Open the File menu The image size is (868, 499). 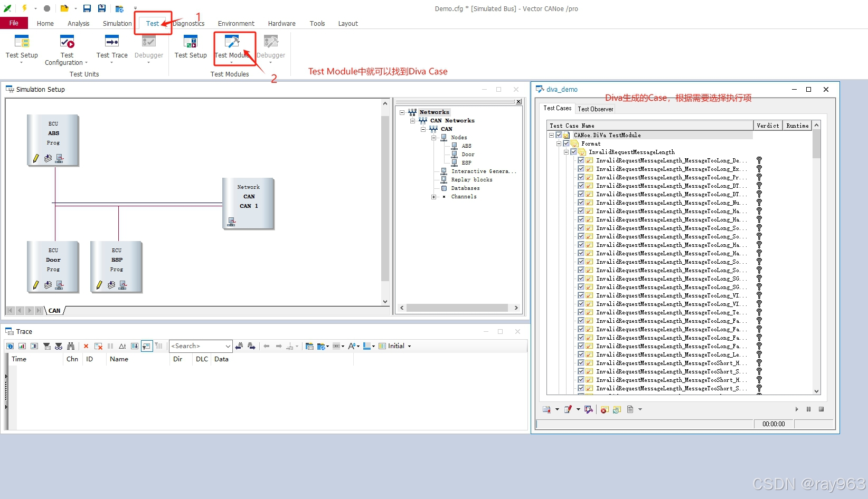pyautogui.click(x=14, y=23)
